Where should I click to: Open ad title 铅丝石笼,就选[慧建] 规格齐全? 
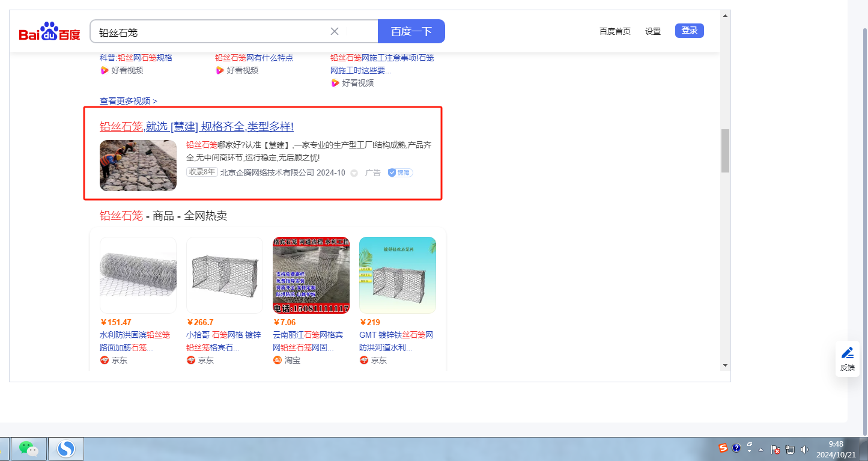(196, 127)
